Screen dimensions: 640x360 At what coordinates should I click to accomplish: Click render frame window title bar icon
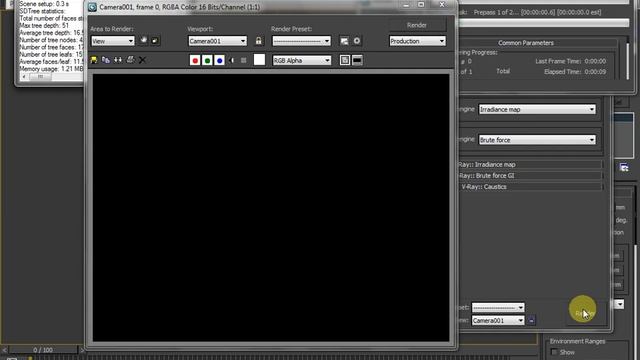92,7
